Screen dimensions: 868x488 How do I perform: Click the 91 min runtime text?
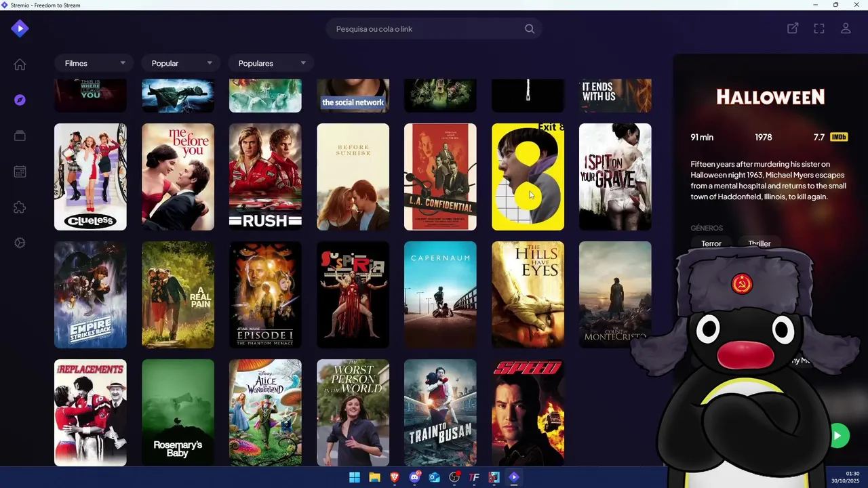[702, 137]
